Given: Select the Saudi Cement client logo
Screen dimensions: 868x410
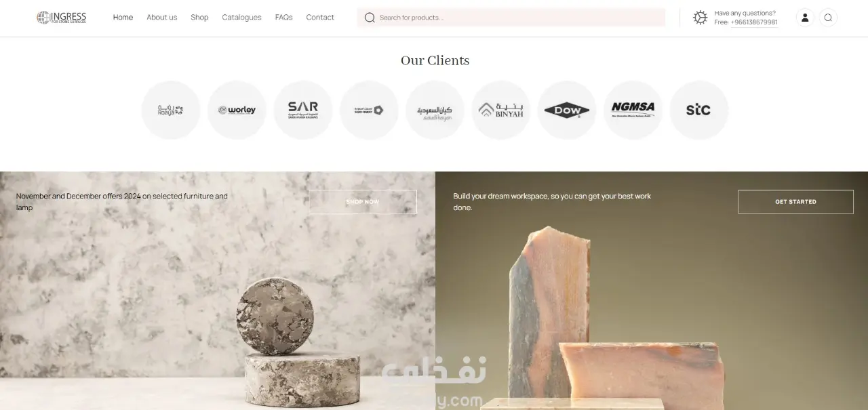Looking at the screenshot, I should coord(369,110).
